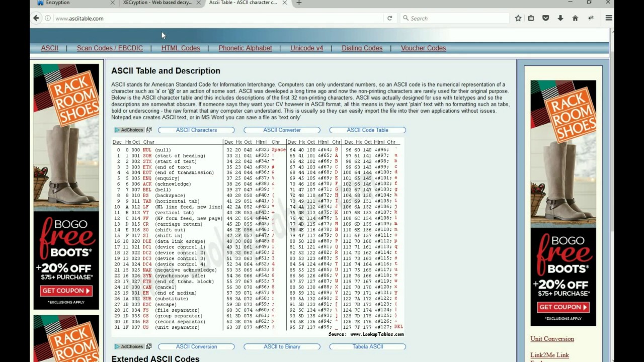Viewport: 644px width, 362px height.
Task: Save page to Pocket
Action: pos(545,18)
